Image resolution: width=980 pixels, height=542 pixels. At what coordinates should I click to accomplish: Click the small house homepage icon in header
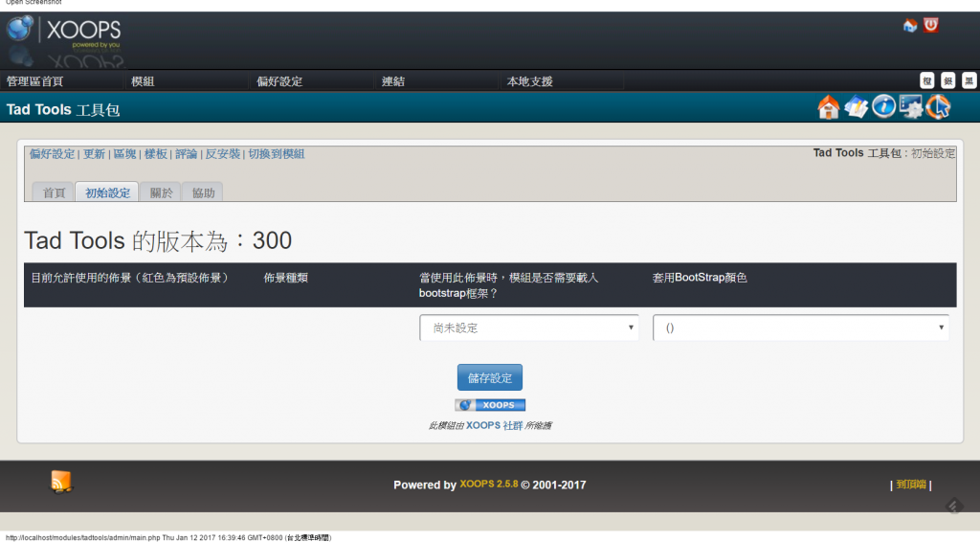point(909,26)
